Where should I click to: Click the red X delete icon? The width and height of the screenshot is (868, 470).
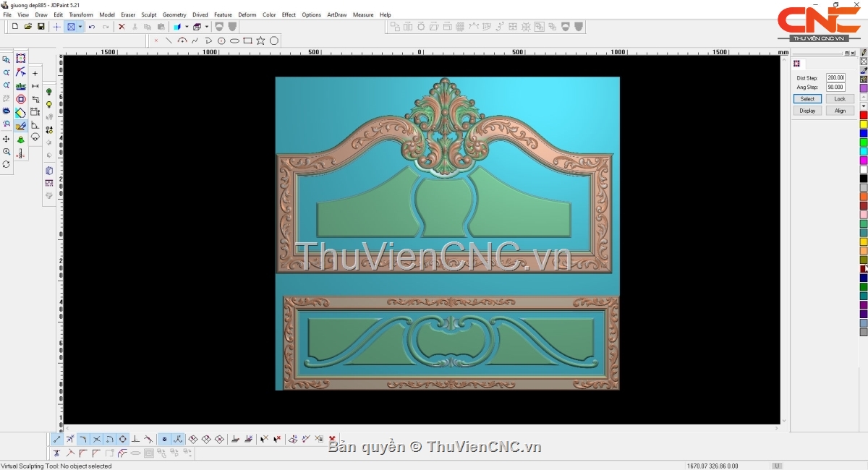[x=122, y=27]
